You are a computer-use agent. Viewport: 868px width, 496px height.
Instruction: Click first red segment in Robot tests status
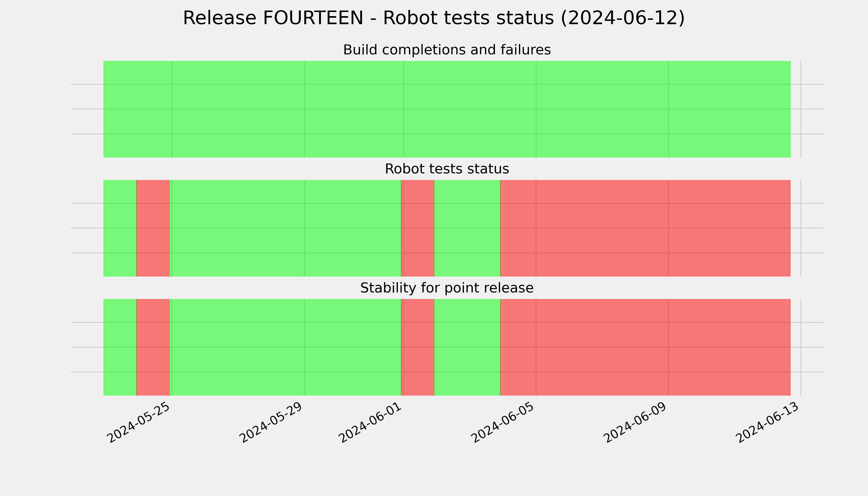pyautogui.click(x=153, y=228)
